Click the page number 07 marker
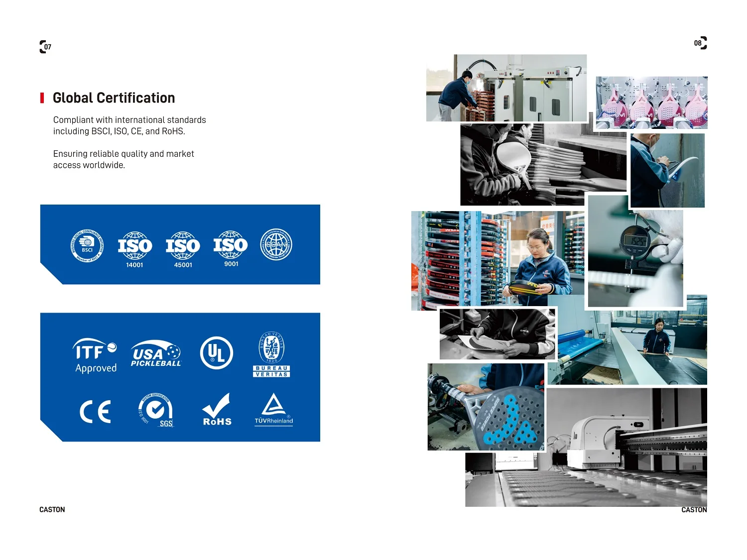Image resolution: width=747 pixels, height=560 pixels. [x=45, y=47]
